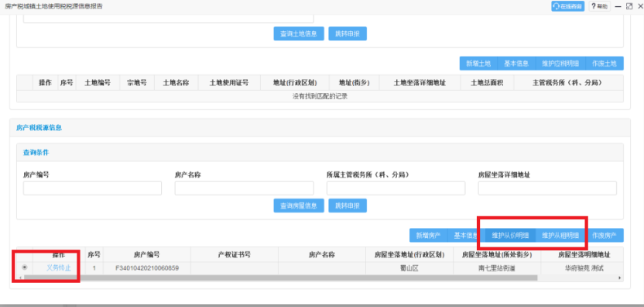The height and width of the screenshot is (307, 644).
Task: Focus the 房屋坐落详细地址 input field
Action: click(x=547, y=188)
